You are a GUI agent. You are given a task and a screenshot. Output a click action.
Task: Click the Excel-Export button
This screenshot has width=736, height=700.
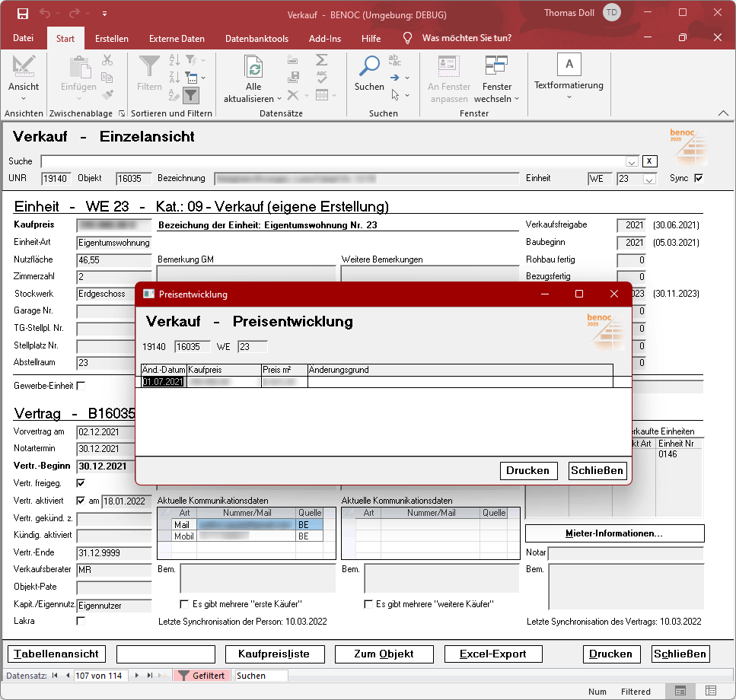(x=492, y=654)
